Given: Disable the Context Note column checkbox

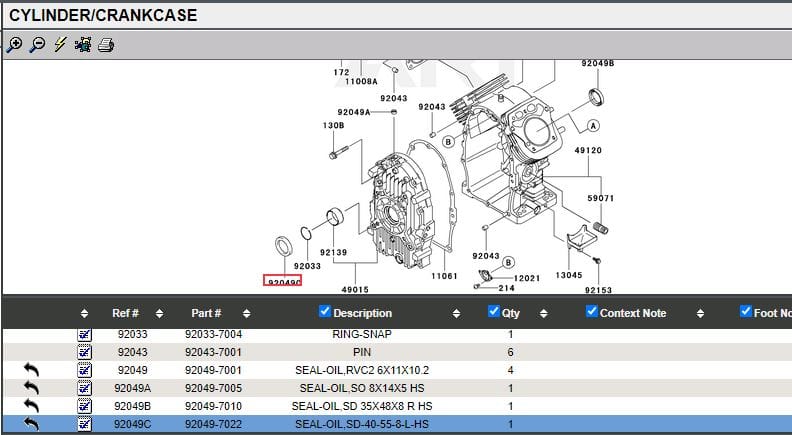Looking at the screenshot, I should 592,312.
